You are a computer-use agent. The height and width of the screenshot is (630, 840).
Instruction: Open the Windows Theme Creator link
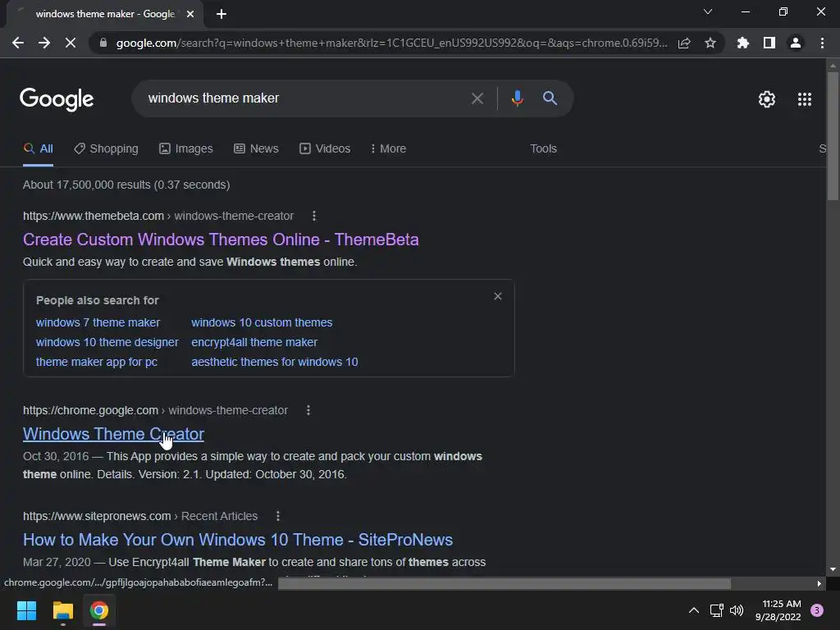point(113,434)
